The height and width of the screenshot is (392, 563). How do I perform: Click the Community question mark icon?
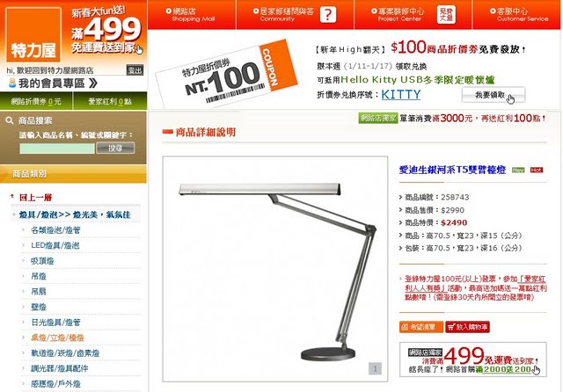pos(328,15)
